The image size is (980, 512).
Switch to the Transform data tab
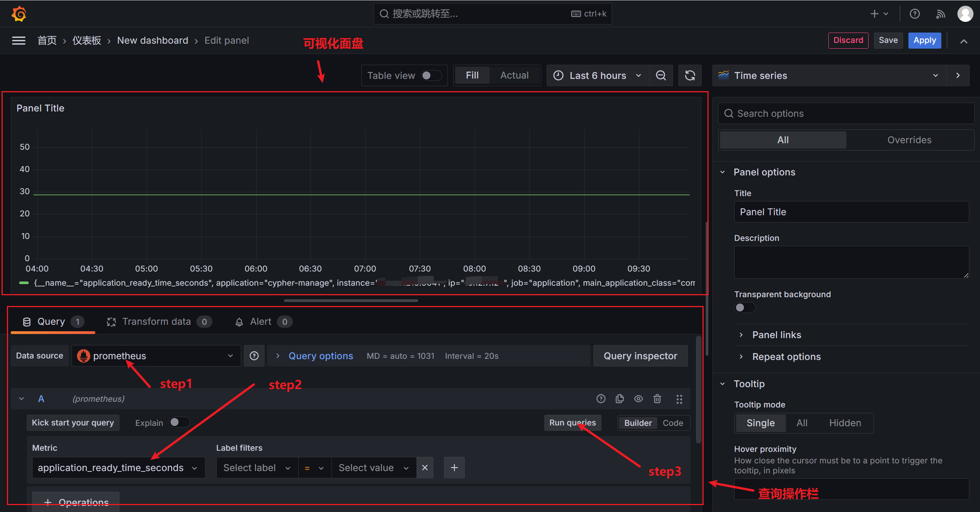[159, 322]
